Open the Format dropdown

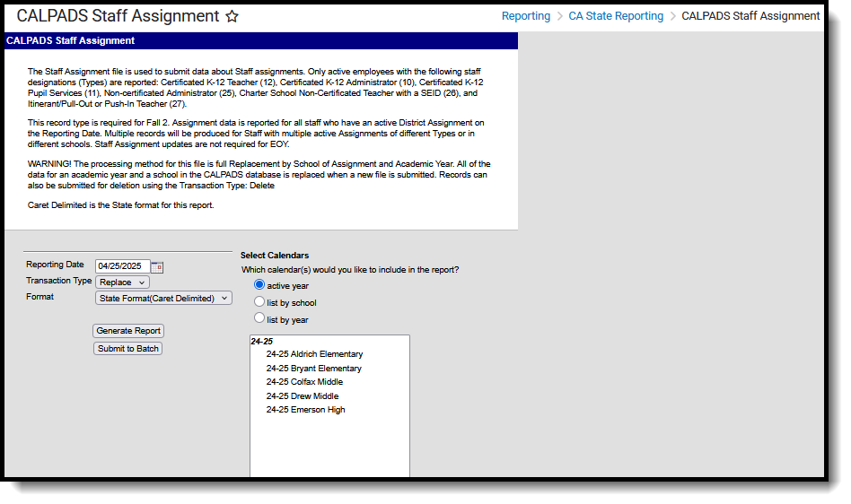163,298
